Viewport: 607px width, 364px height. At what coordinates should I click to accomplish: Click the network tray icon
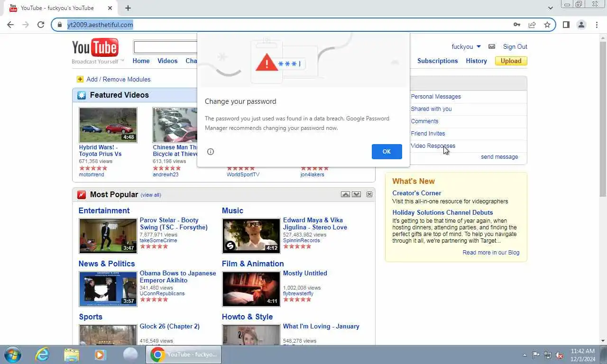548,355
